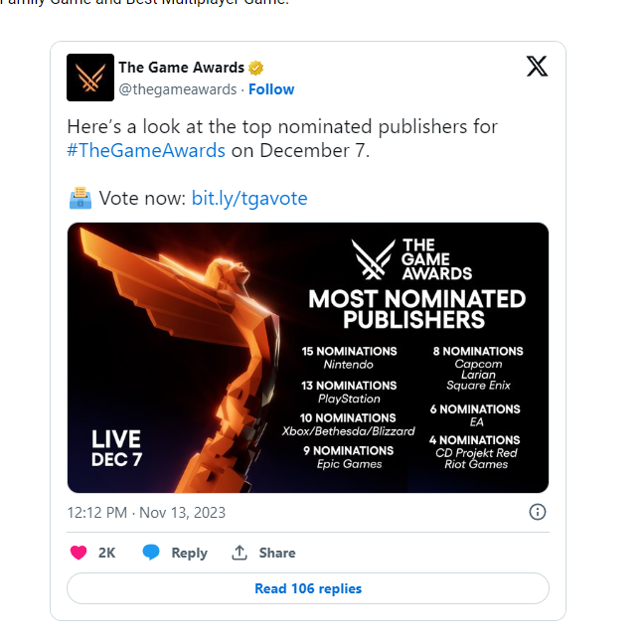Viewport: 644px width, 644px height.
Task: Click the share arrow icon
Action: (240, 553)
